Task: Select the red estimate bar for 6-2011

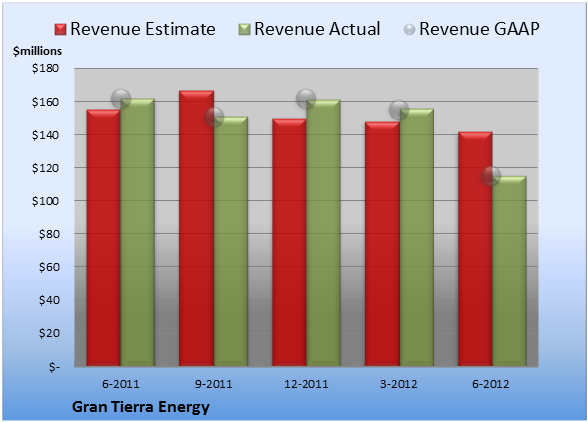Action: point(104,238)
